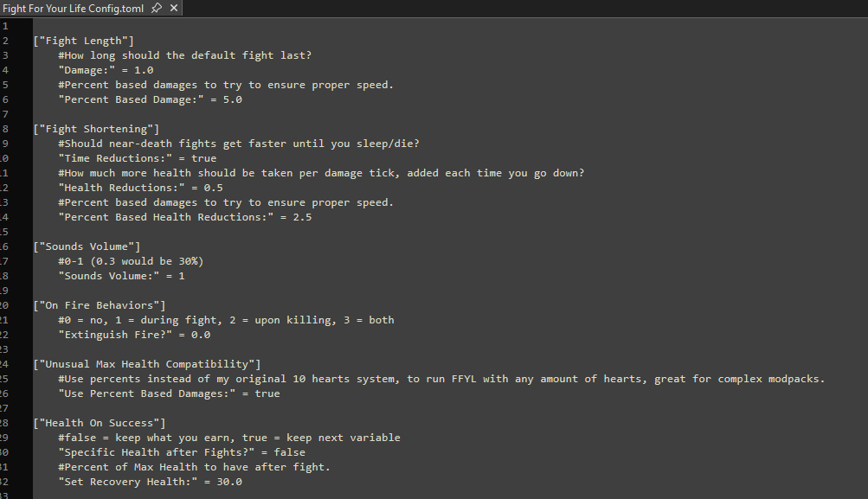Click the ["On Fire Behaviors"] section header
Image resolution: width=868 pixels, height=499 pixels.
pos(99,305)
